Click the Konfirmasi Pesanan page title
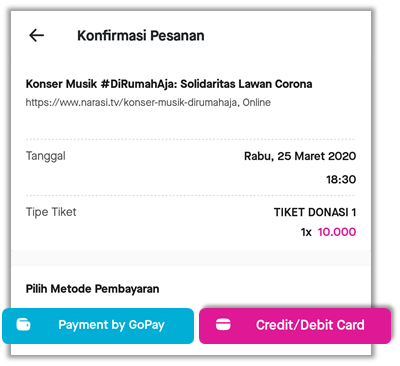 141,36
